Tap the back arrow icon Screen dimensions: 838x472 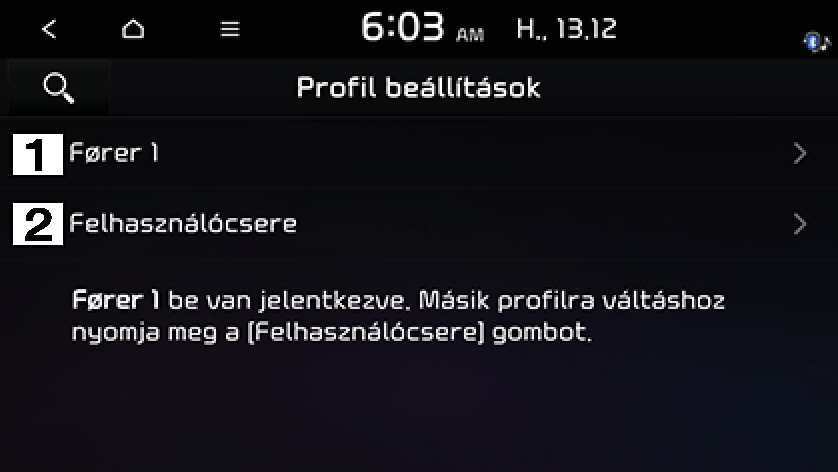49,29
